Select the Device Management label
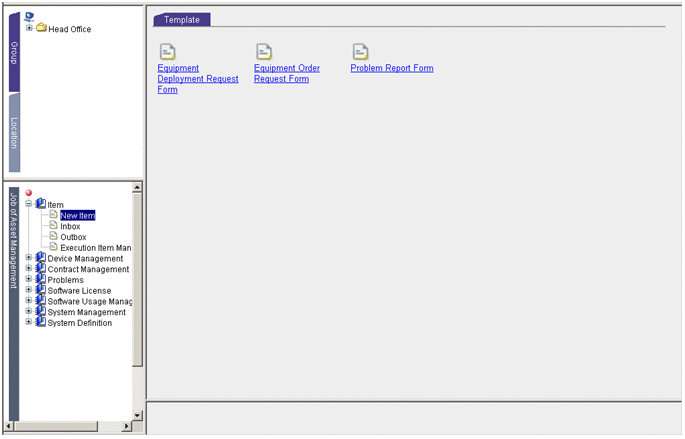 coord(85,259)
